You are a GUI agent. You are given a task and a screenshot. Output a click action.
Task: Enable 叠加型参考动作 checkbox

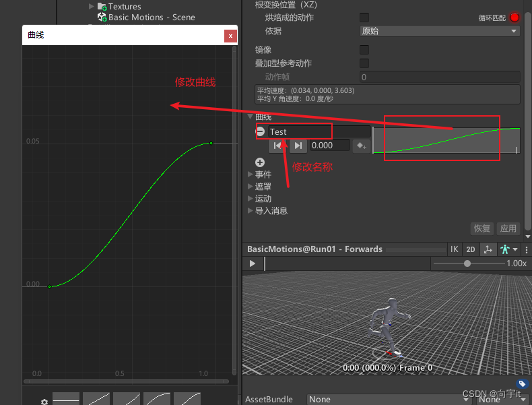click(364, 63)
